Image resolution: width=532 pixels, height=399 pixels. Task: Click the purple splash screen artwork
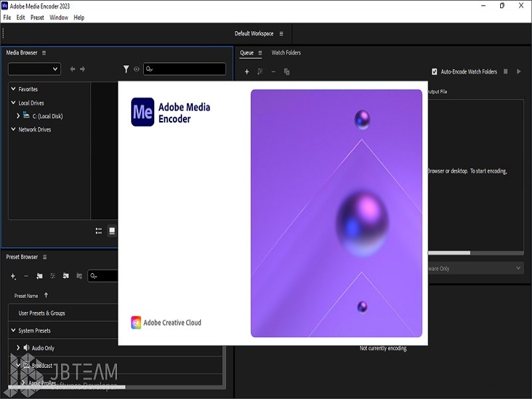click(x=336, y=213)
